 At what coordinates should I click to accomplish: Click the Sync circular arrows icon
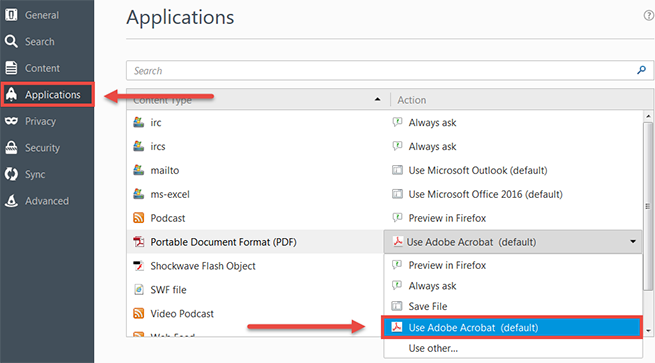tap(11, 174)
